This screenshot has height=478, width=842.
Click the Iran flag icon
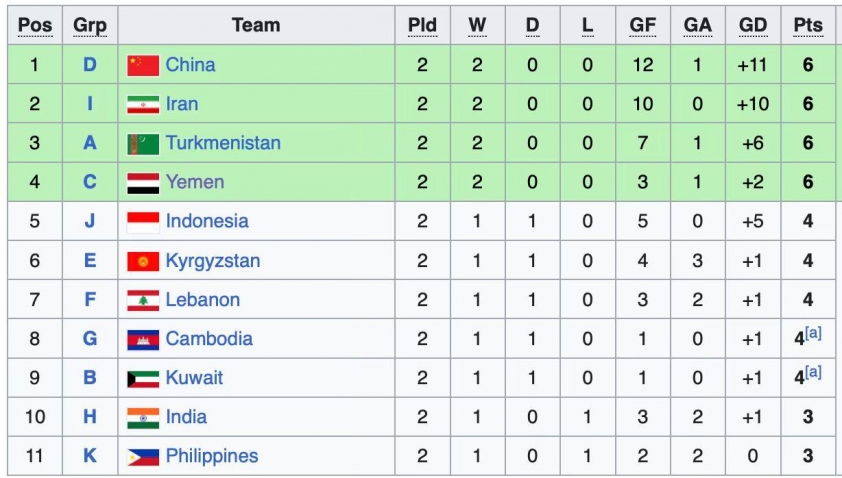[x=143, y=105]
